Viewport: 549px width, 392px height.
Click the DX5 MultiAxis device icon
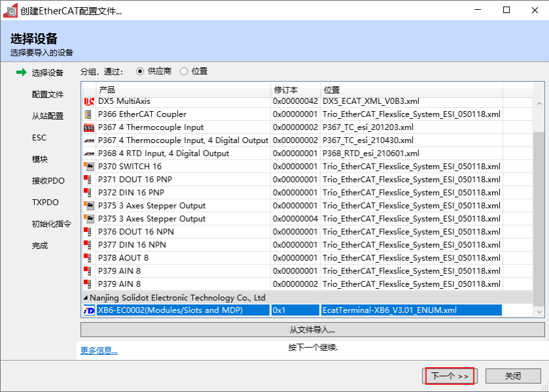pyautogui.click(x=89, y=101)
